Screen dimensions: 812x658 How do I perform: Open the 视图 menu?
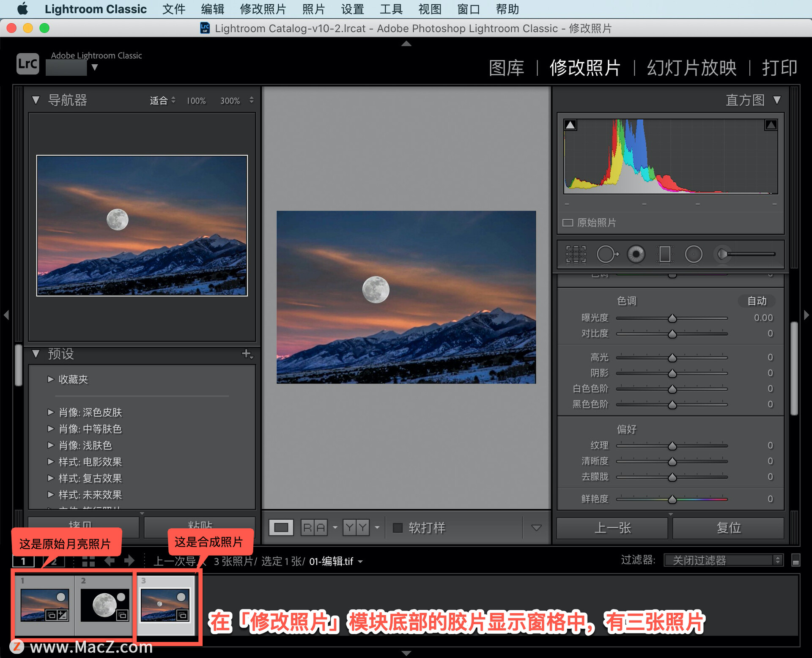point(430,9)
